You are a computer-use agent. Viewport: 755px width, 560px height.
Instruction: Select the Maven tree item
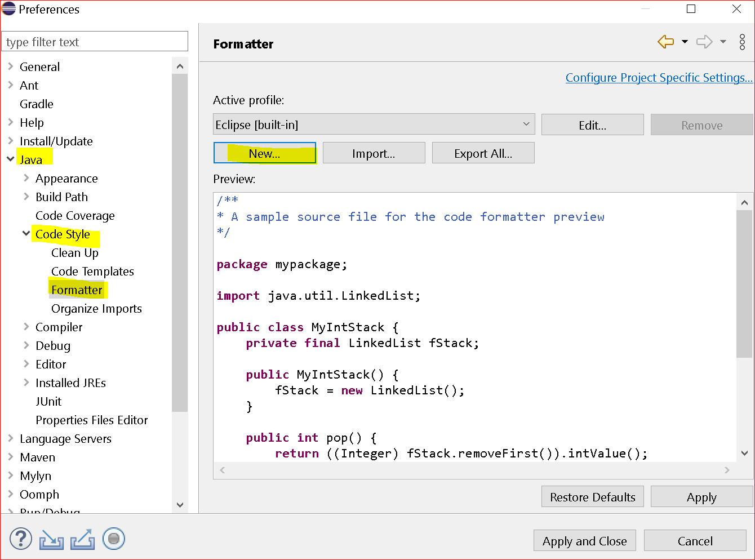click(37, 457)
